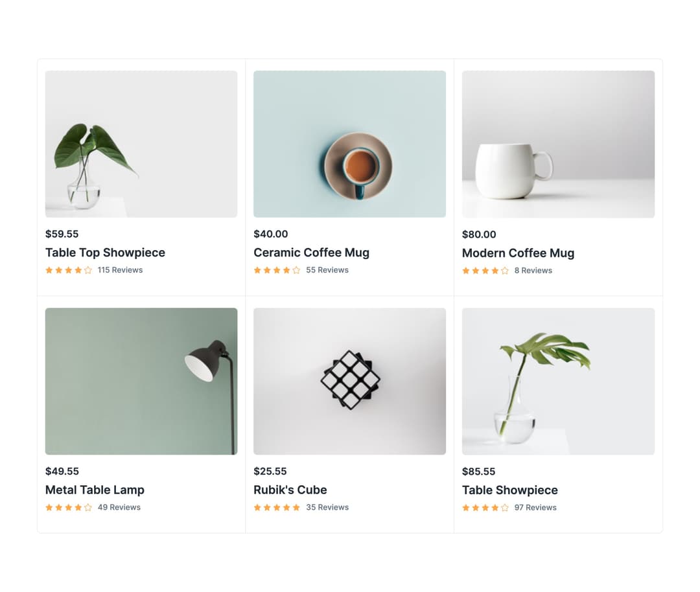
Task: View the 115 Reviews link
Action: (120, 270)
